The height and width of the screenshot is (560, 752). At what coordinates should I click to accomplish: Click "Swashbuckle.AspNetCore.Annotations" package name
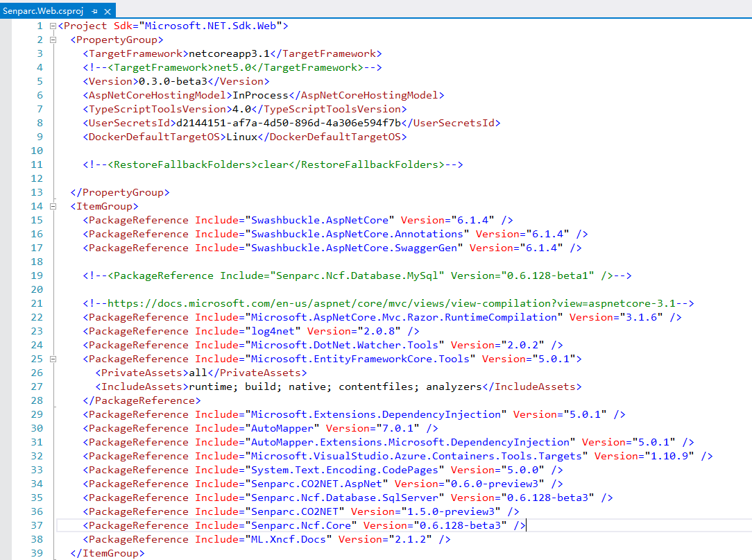357,234
